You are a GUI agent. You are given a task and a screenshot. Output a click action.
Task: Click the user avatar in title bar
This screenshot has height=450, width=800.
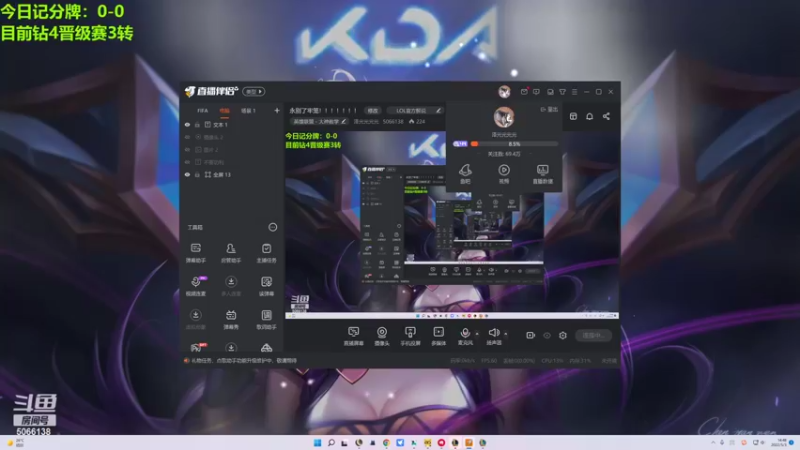[504, 92]
